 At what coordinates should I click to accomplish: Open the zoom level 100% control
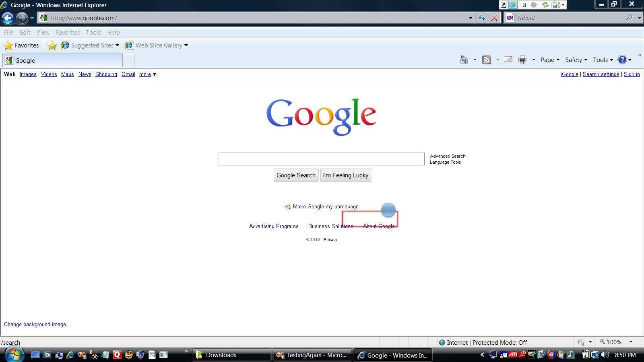pyautogui.click(x=616, y=342)
